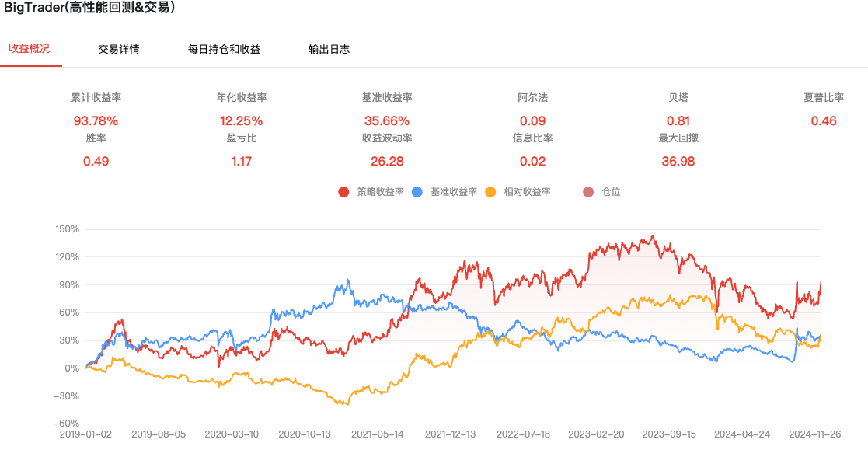
Task: Hide the 基准收益率 series via legend label
Action: 454,192
